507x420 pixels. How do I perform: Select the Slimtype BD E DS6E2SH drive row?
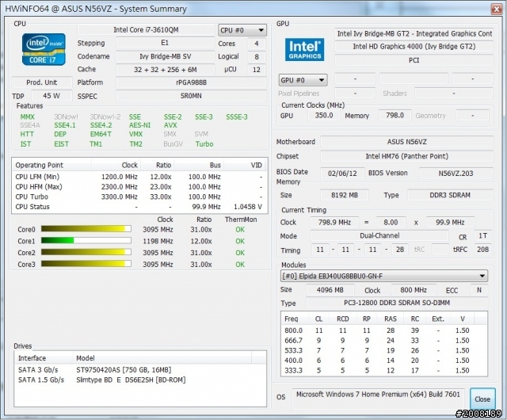point(140,380)
